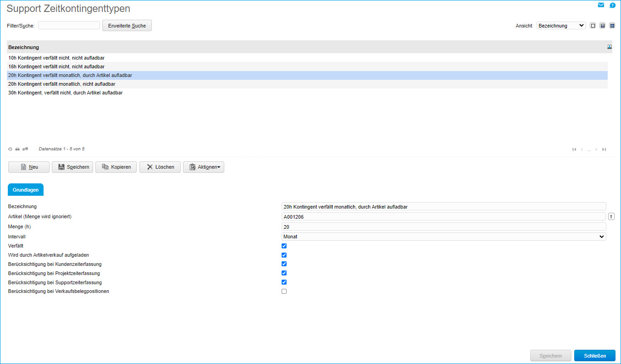Click the printer icon below the list
This screenshot has width=621, height=364.
(17, 149)
